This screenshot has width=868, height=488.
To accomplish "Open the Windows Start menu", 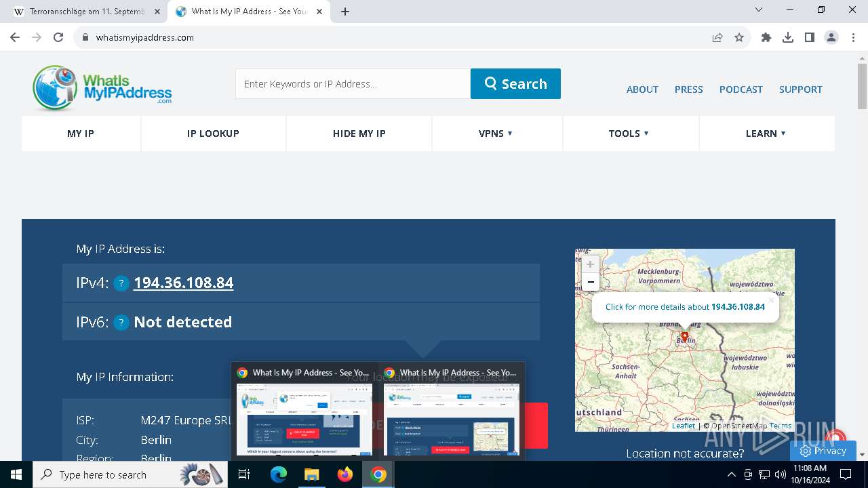I will click(16, 474).
